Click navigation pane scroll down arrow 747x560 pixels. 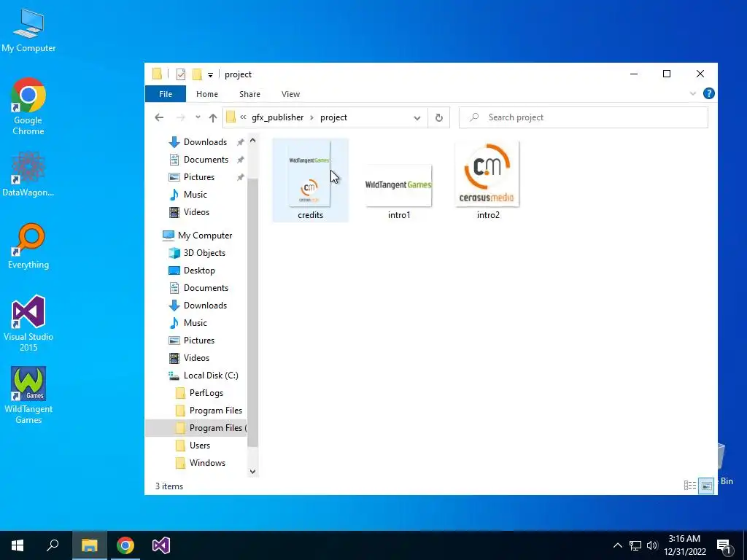[252, 472]
